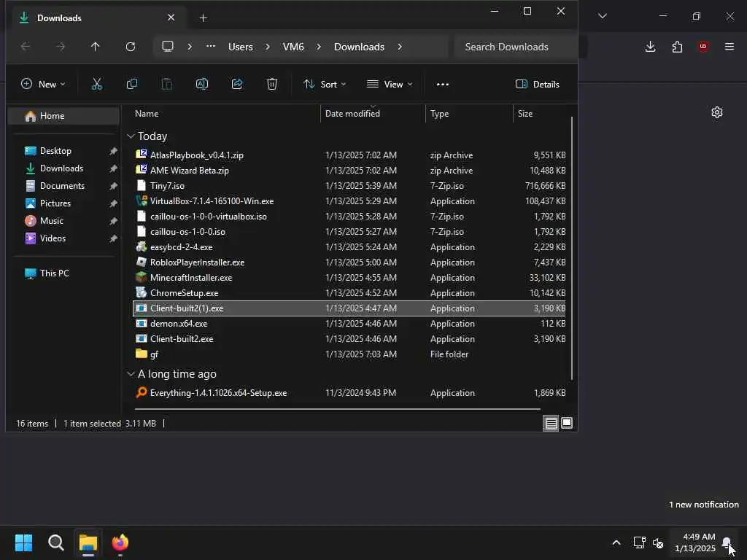Open Firefox hamburger application menu
The image size is (747, 560).
tap(729, 46)
